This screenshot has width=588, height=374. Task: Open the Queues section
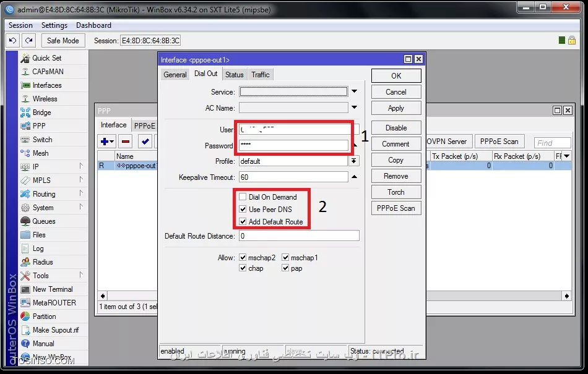coord(43,221)
